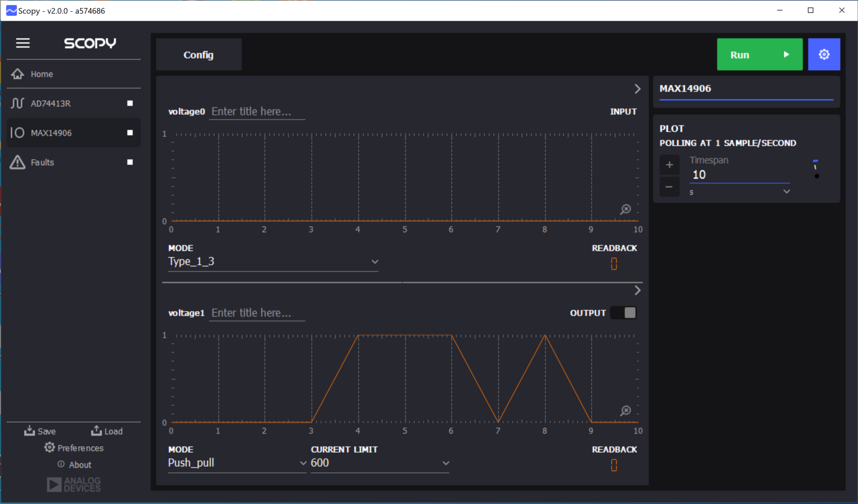Open the AD74413R instrument
Image resolution: width=858 pixels, height=504 pixels.
[74, 103]
